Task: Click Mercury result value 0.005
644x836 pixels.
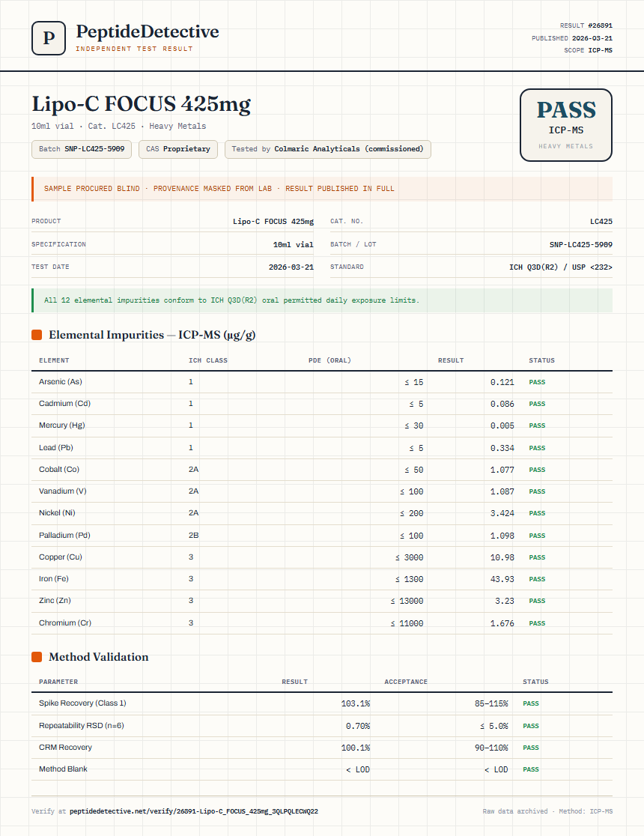Action: click(502, 426)
